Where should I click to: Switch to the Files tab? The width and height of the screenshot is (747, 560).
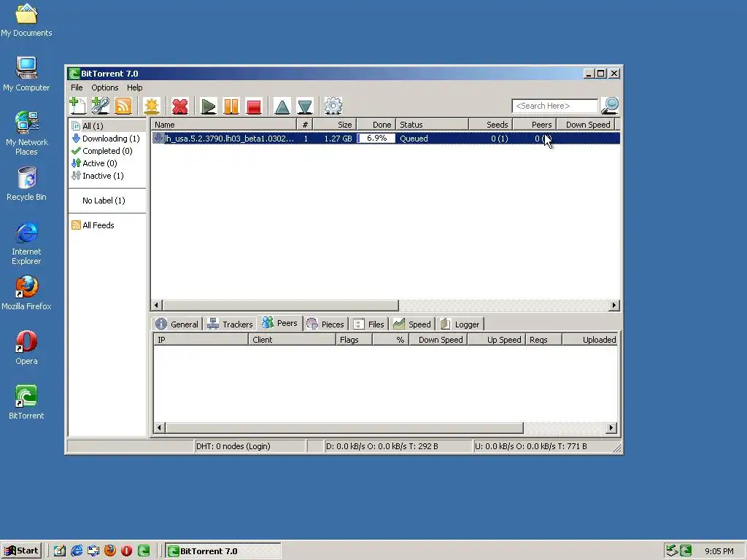(369, 324)
